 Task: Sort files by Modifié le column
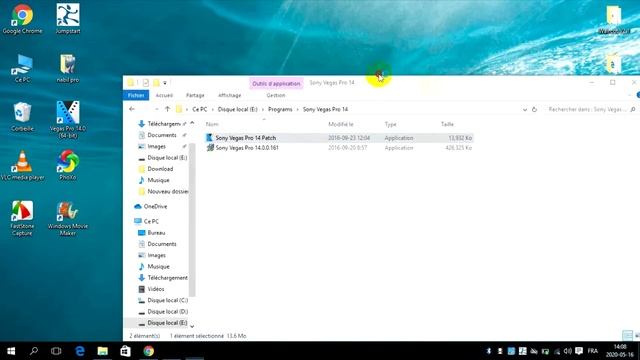click(341, 124)
